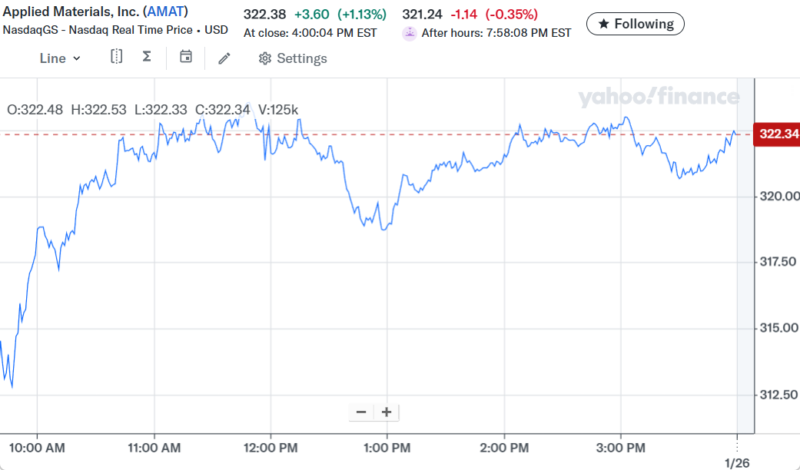The image size is (800, 470).
Task: Zoom in with the plus button
Action: [386, 412]
